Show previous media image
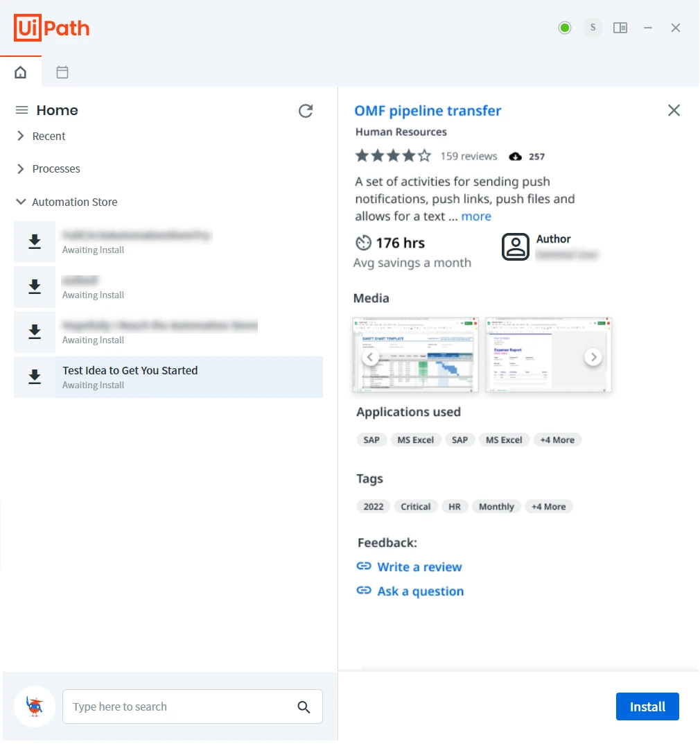Screen dimensions: 700x746 (370, 357)
